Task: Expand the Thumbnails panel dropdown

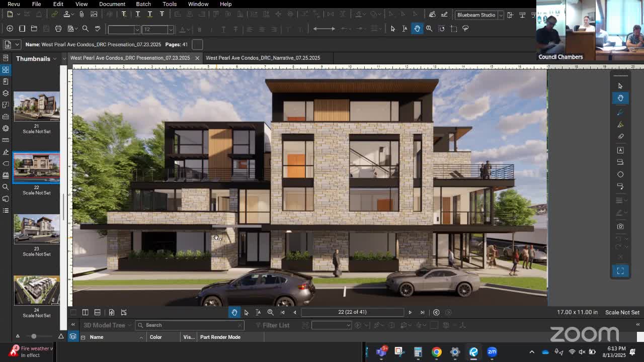Action: (64, 59)
